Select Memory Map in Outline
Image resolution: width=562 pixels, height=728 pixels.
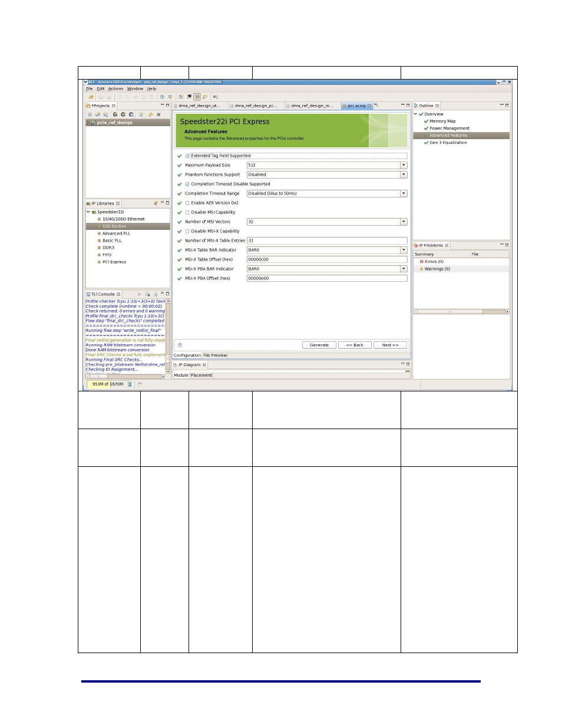[x=442, y=121]
